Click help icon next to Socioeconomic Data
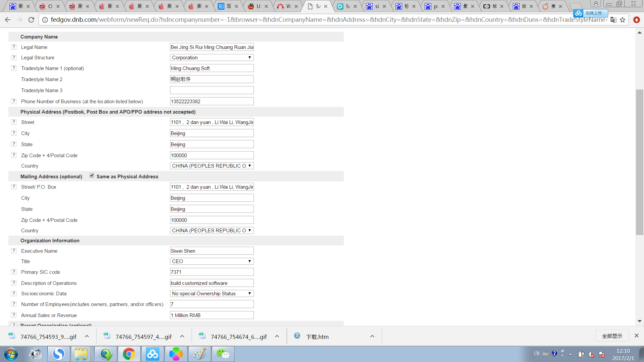 [14, 293]
